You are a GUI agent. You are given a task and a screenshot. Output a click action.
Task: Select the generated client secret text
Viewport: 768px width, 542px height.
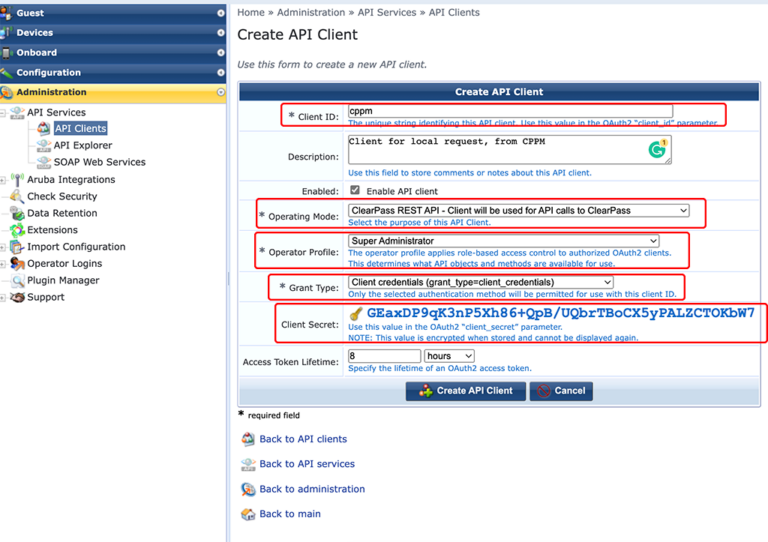[561, 313]
